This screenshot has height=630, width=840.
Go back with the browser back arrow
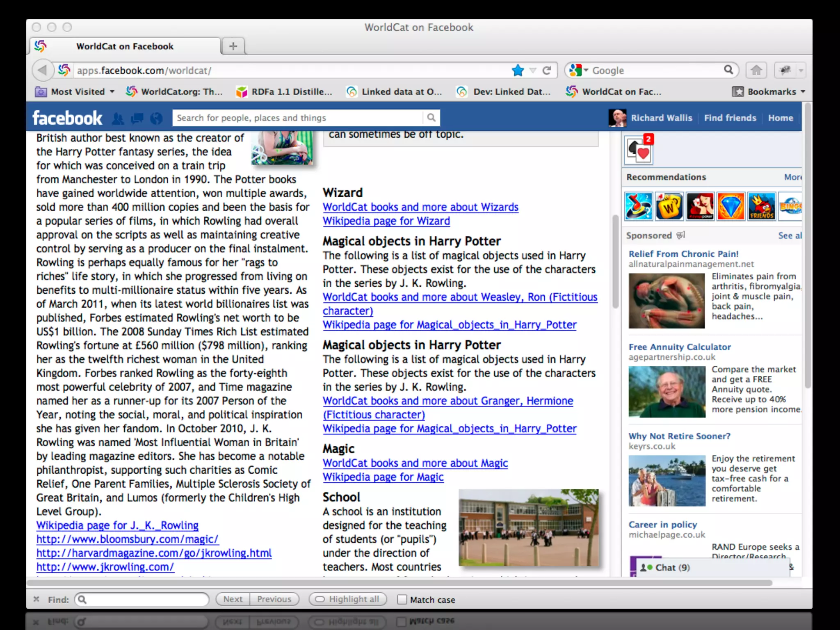click(x=42, y=71)
